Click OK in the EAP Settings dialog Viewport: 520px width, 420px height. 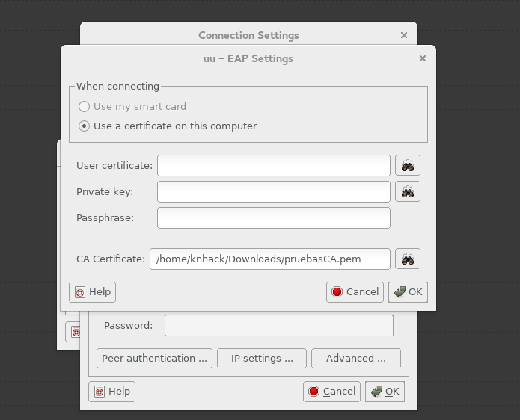(x=408, y=292)
